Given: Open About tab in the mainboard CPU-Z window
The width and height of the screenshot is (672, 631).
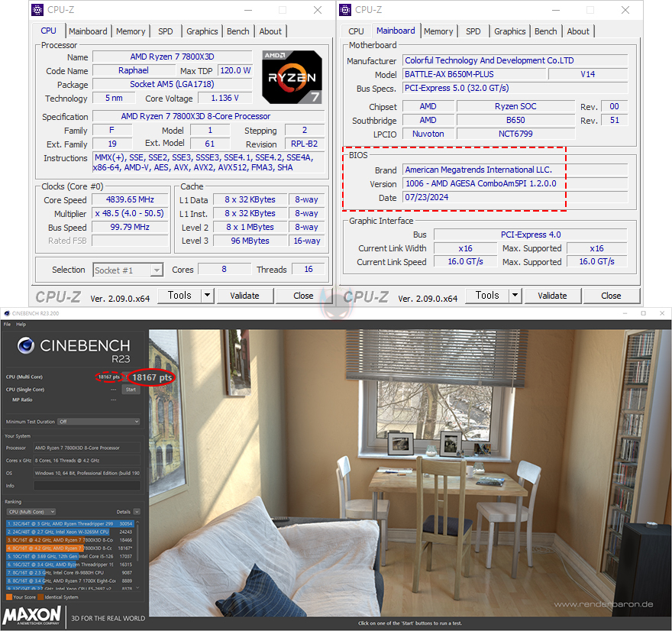Looking at the screenshot, I should pos(578,31).
